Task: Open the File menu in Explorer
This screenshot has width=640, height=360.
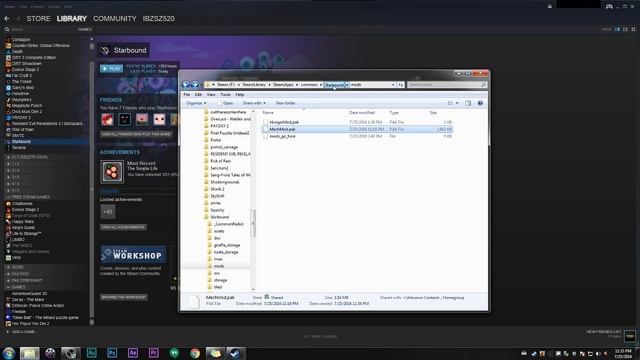Action: (x=187, y=95)
